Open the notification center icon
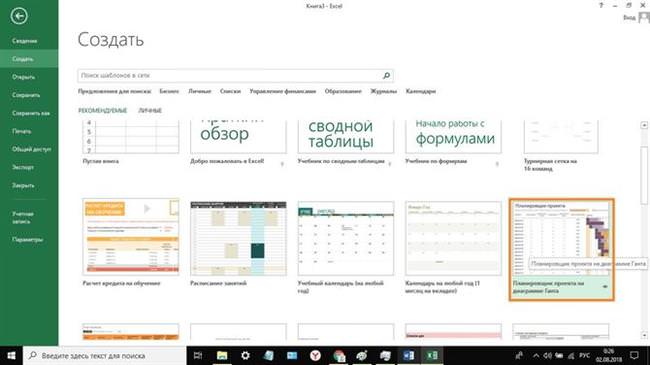The image size is (650, 365). 634,355
